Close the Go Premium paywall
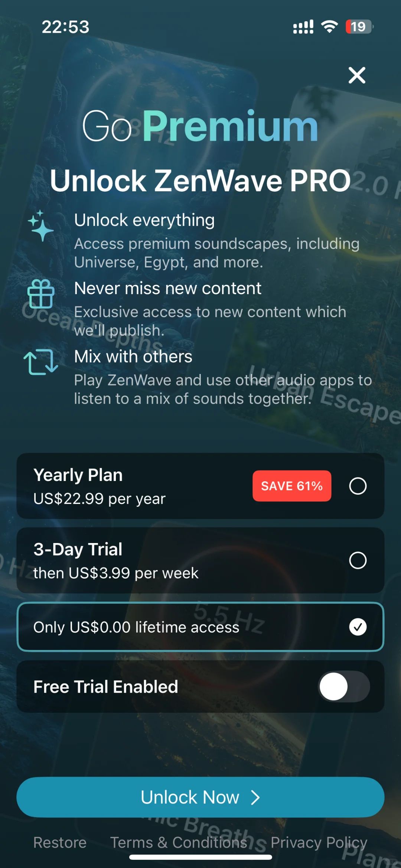The width and height of the screenshot is (401, 868). click(357, 75)
